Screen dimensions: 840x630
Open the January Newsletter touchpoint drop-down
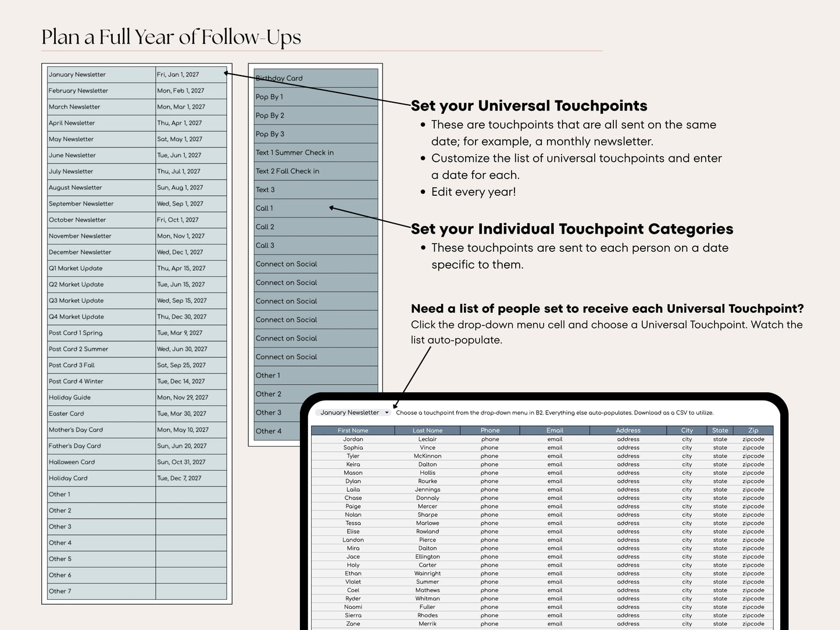coord(355,413)
